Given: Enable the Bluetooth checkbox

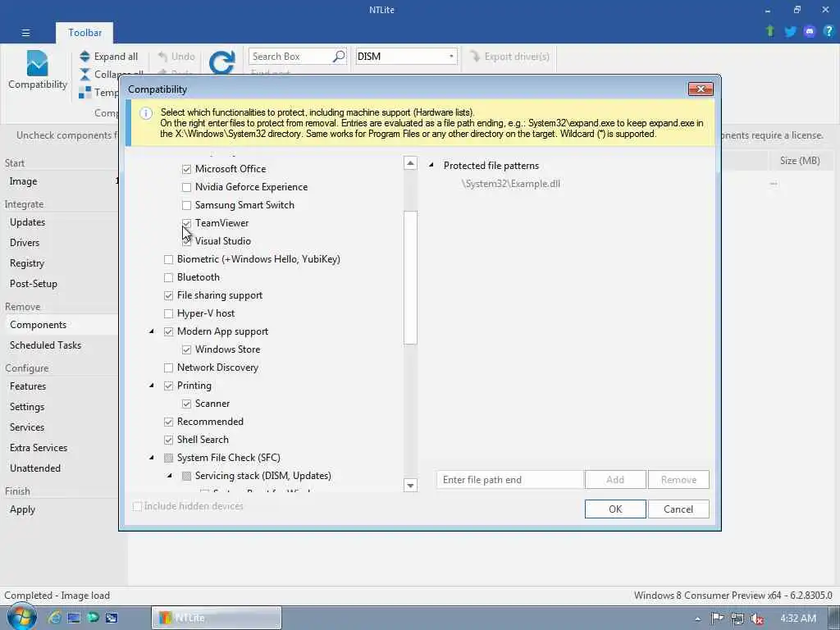Looking at the screenshot, I should tap(168, 277).
